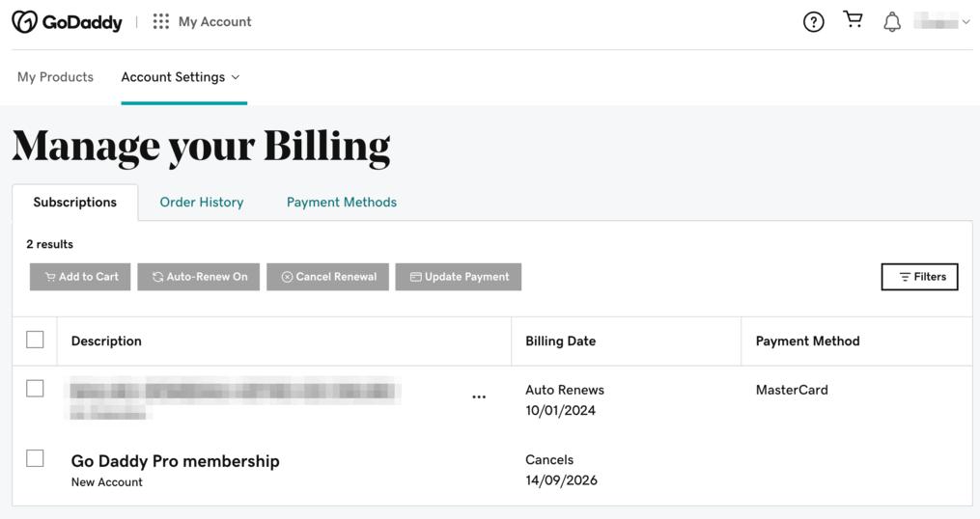The height and width of the screenshot is (519, 980).
Task: Click the Update Payment button
Action: (x=458, y=277)
